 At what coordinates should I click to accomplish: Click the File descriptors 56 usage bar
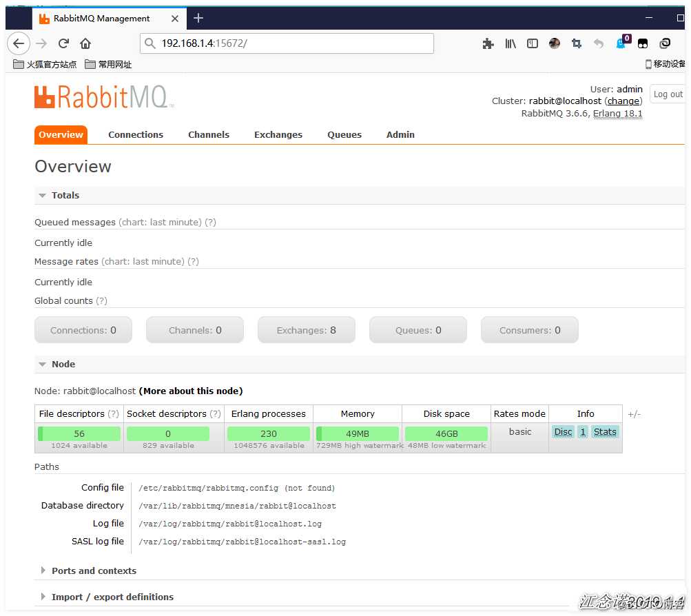click(x=79, y=433)
